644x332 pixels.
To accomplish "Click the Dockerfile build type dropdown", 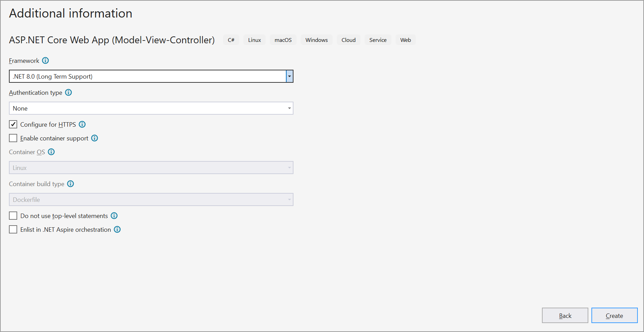I will 151,199.
